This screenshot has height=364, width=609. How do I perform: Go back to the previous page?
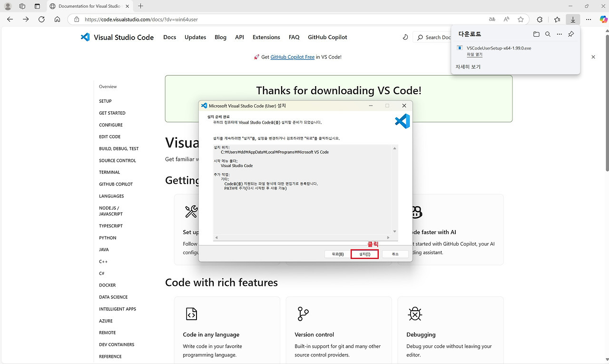(10, 20)
